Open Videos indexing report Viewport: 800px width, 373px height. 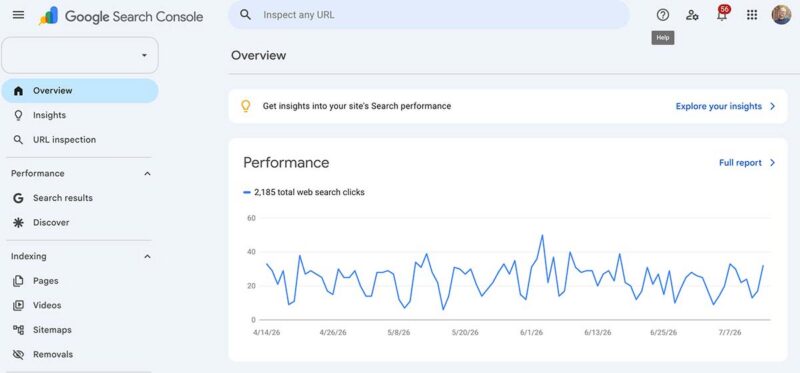80,305
